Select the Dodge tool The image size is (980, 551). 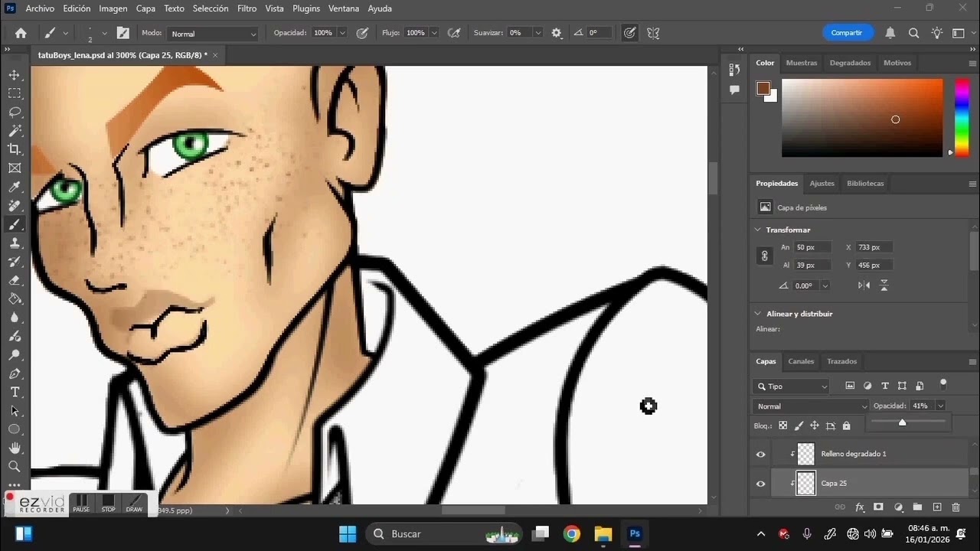(15, 355)
